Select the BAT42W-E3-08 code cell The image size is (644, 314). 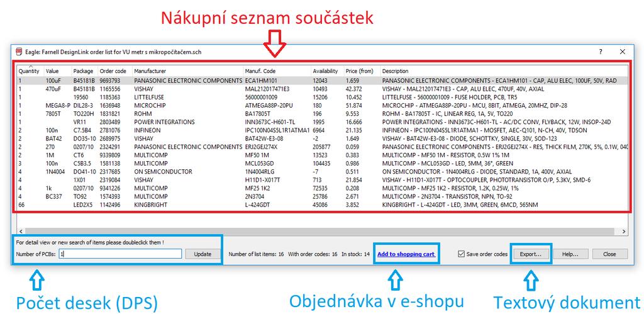click(264, 138)
